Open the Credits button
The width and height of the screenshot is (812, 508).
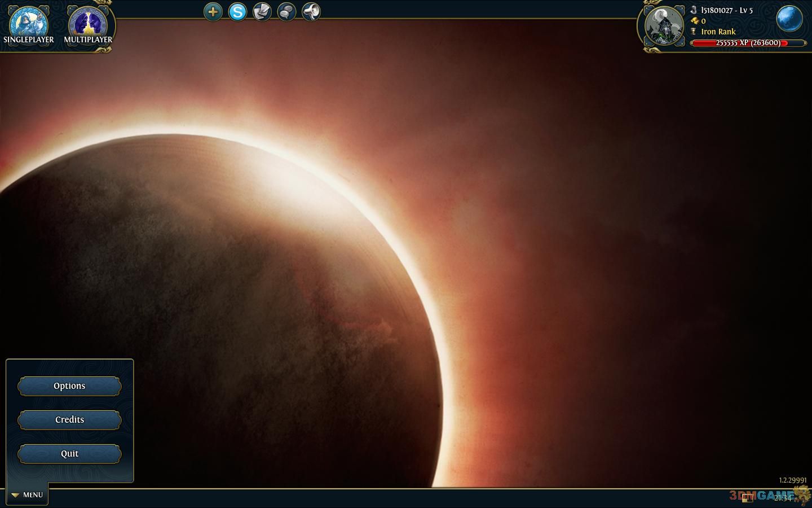click(x=69, y=420)
